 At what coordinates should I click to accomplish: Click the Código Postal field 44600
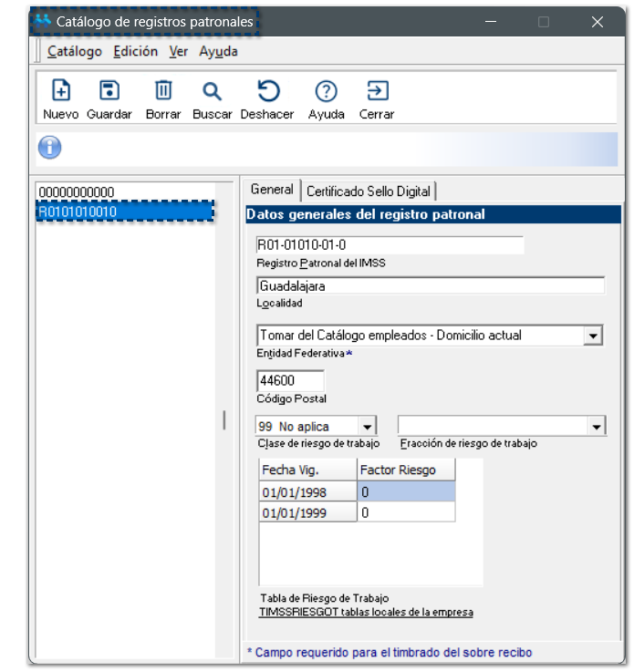click(x=290, y=381)
